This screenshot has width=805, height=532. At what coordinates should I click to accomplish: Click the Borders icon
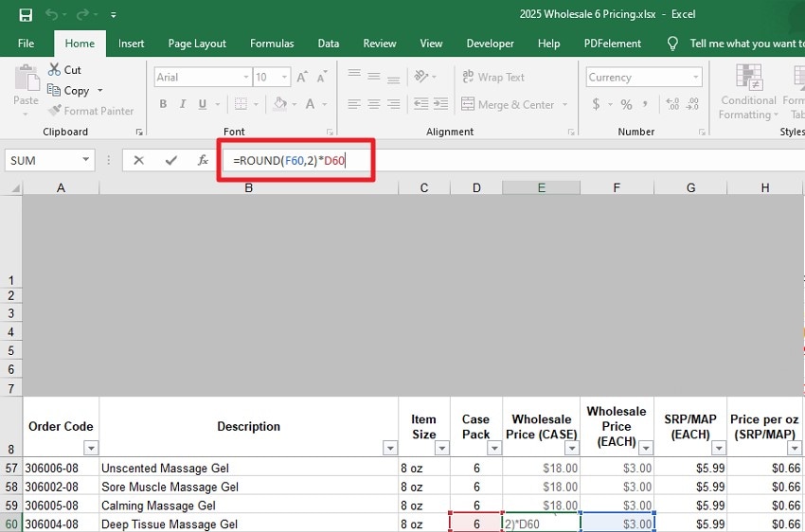click(241, 104)
